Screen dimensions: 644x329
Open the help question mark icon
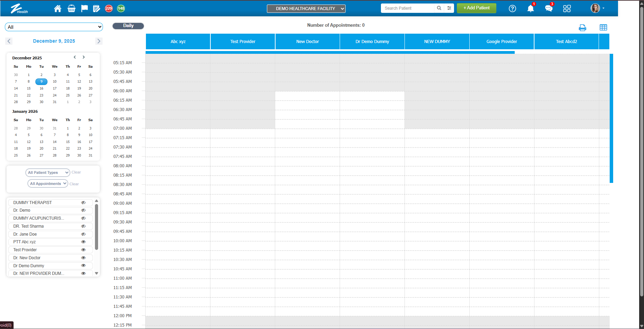click(512, 9)
